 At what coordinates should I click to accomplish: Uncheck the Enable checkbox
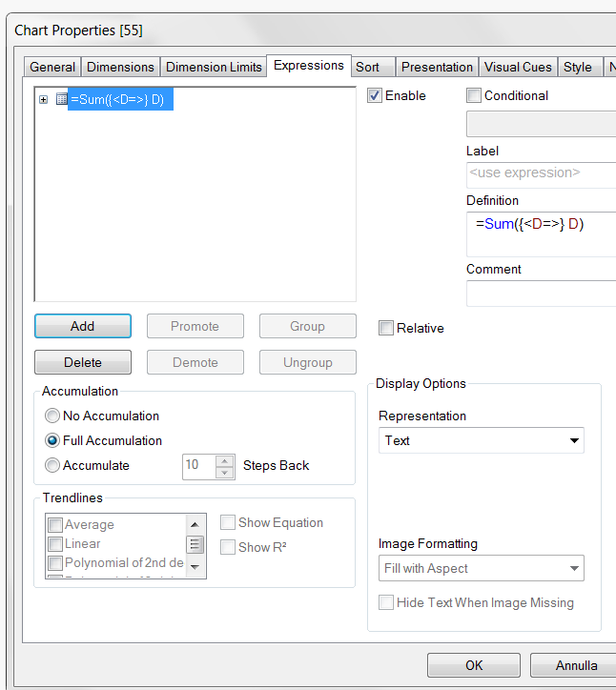point(375,95)
